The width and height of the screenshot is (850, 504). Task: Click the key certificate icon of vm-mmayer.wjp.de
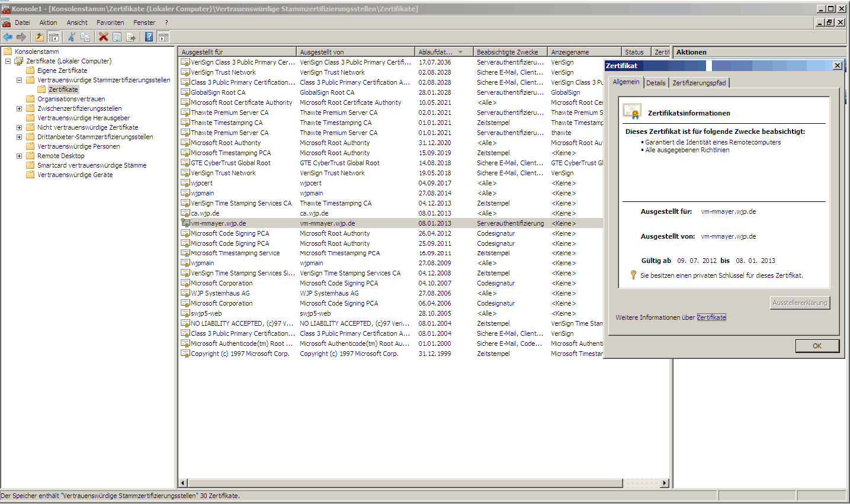(185, 223)
